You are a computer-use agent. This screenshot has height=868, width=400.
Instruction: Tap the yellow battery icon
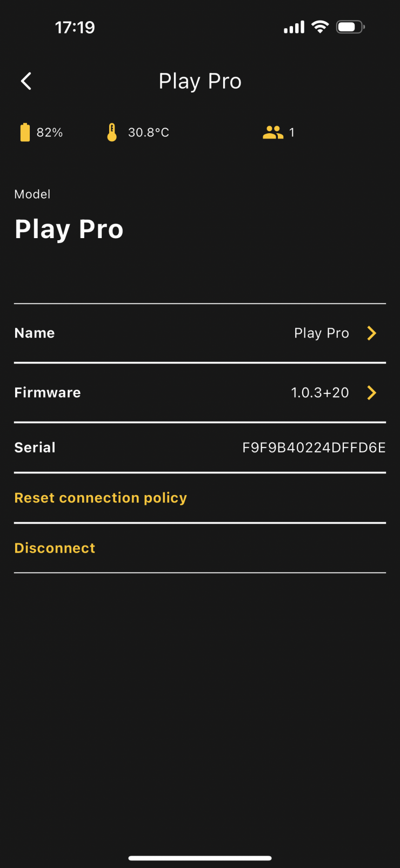[x=25, y=133]
